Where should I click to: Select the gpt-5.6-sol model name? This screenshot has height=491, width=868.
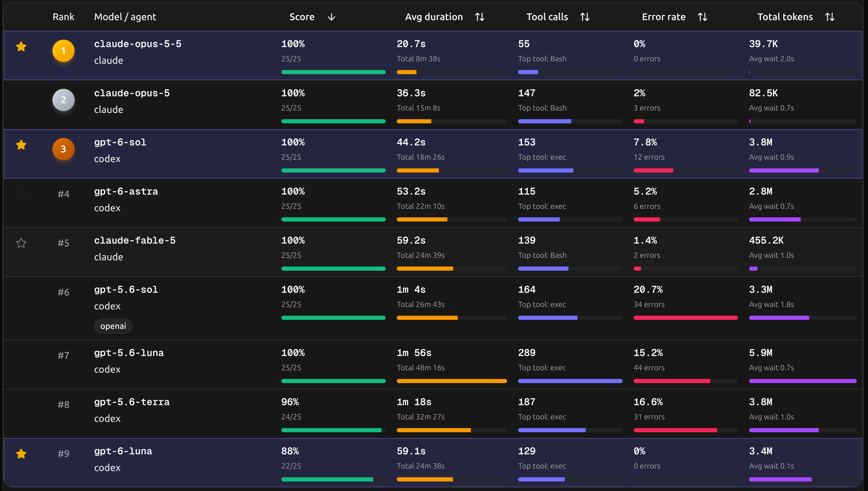coord(126,290)
